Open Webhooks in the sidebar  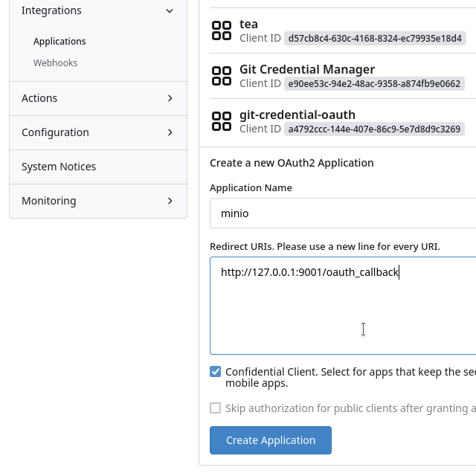click(x=55, y=63)
